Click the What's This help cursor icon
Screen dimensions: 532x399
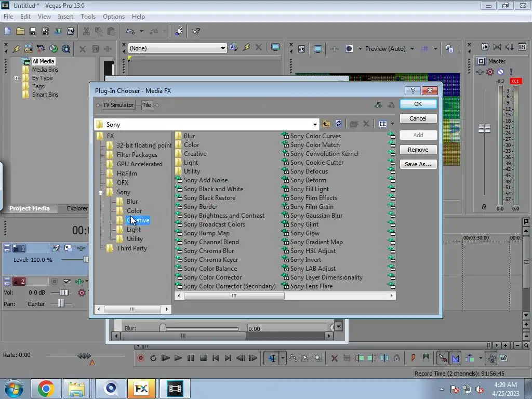click(196, 31)
